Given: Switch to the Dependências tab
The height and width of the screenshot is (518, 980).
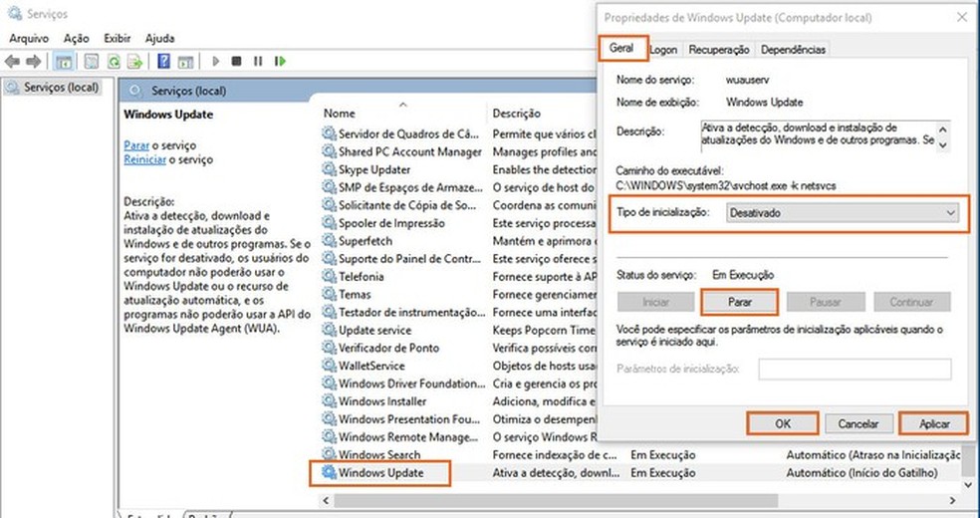Looking at the screenshot, I should pyautogui.click(x=793, y=50).
